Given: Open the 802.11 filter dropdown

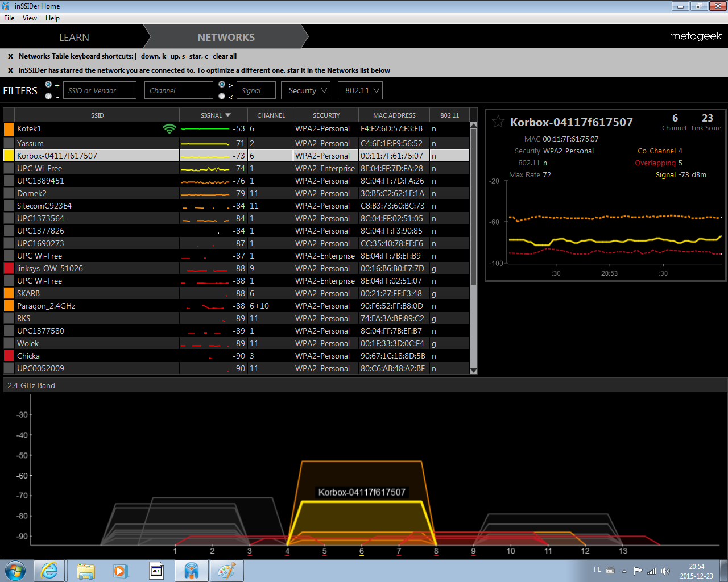Looking at the screenshot, I should [361, 90].
